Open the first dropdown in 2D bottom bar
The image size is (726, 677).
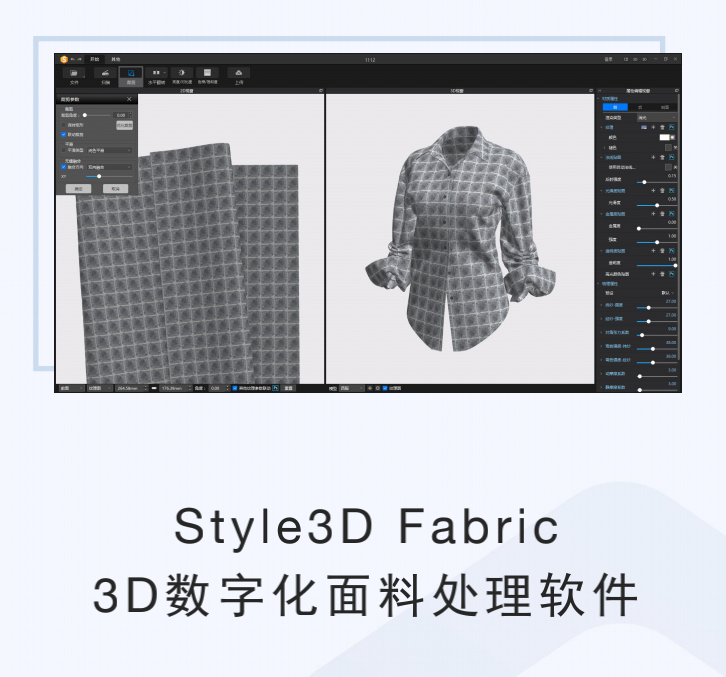click(x=71, y=388)
